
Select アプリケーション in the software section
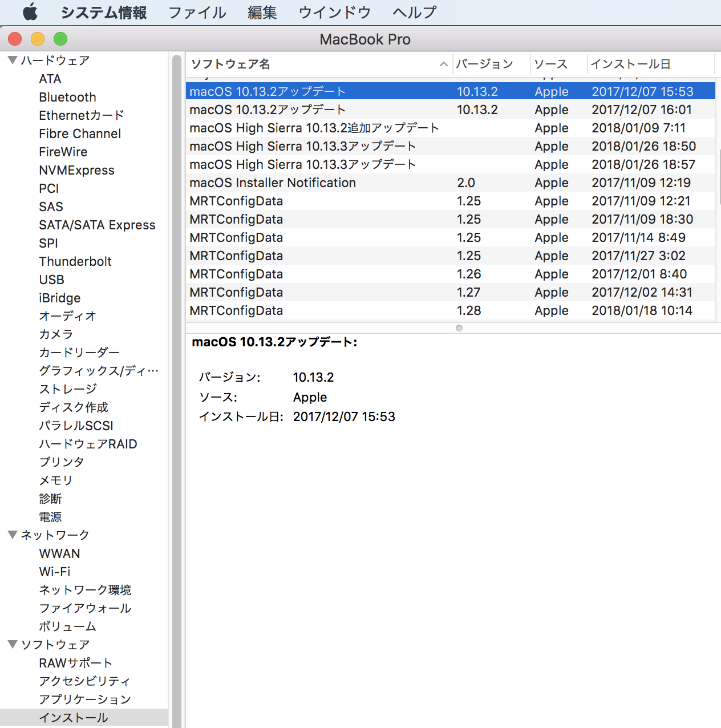point(85,699)
